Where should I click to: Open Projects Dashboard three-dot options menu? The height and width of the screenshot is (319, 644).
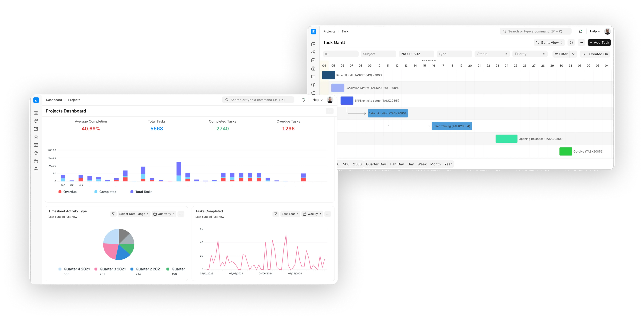click(x=330, y=111)
